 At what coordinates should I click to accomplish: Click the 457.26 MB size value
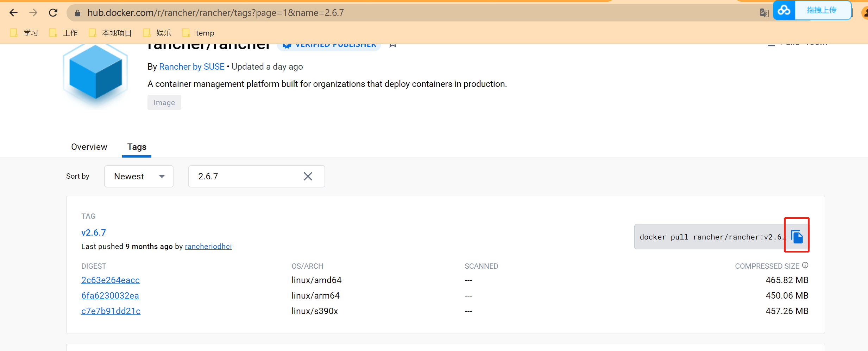coord(787,311)
